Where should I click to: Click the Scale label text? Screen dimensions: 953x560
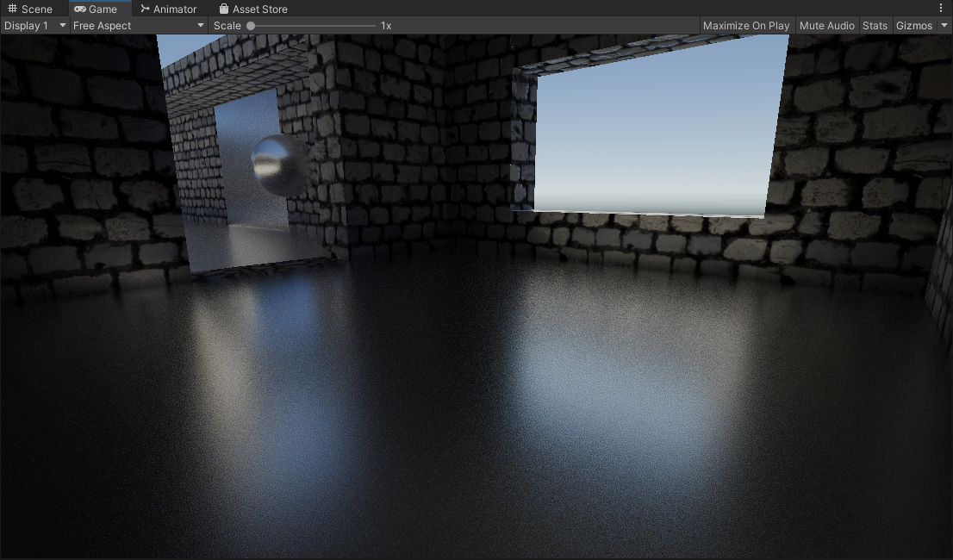[x=227, y=26]
